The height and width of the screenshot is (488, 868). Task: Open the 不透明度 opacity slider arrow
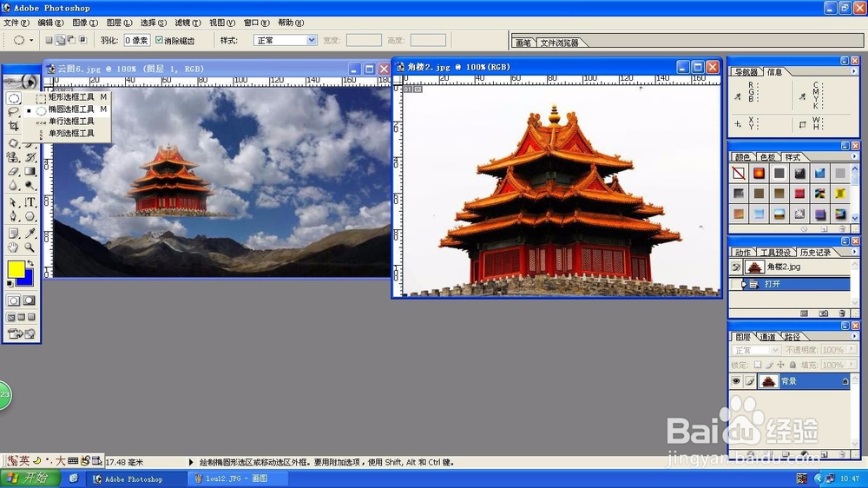point(852,350)
